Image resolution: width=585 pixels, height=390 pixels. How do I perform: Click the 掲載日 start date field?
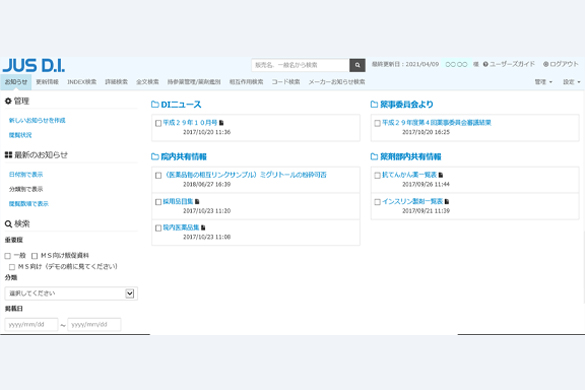[x=31, y=324]
